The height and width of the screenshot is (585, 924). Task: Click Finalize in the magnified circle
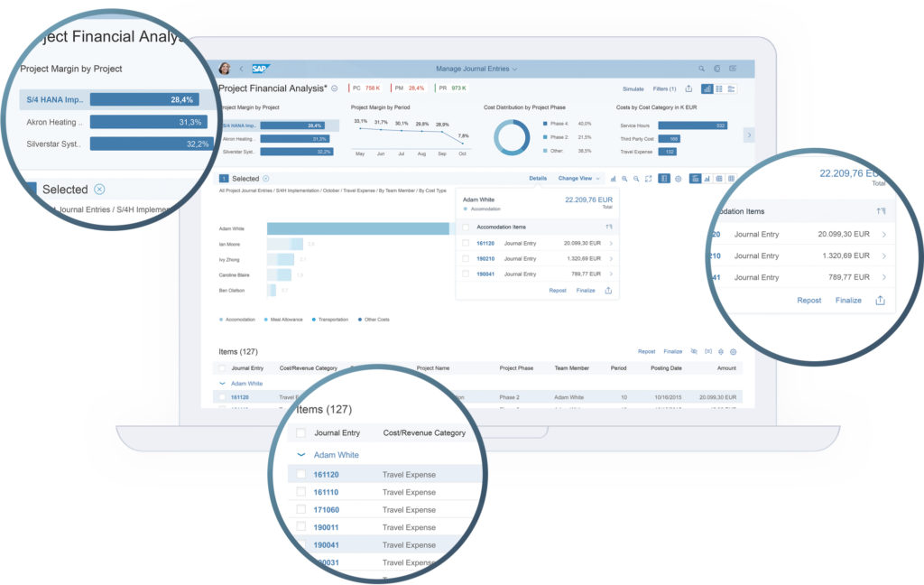click(848, 300)
